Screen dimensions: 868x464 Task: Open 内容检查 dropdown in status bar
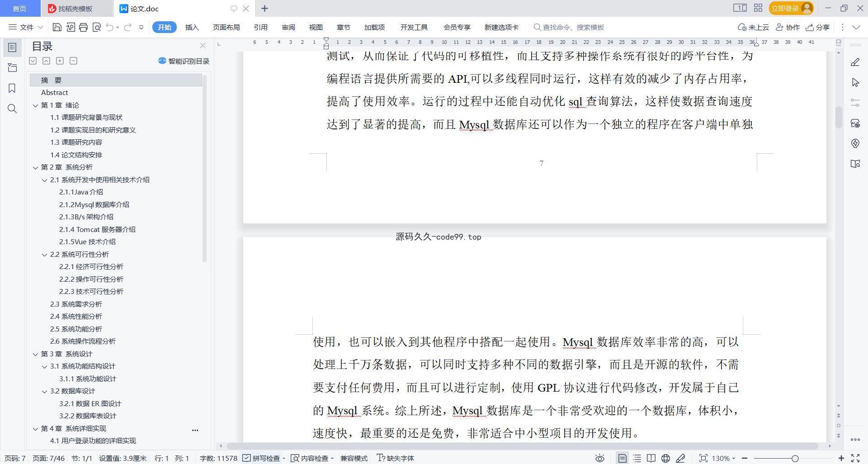[312, 458]
